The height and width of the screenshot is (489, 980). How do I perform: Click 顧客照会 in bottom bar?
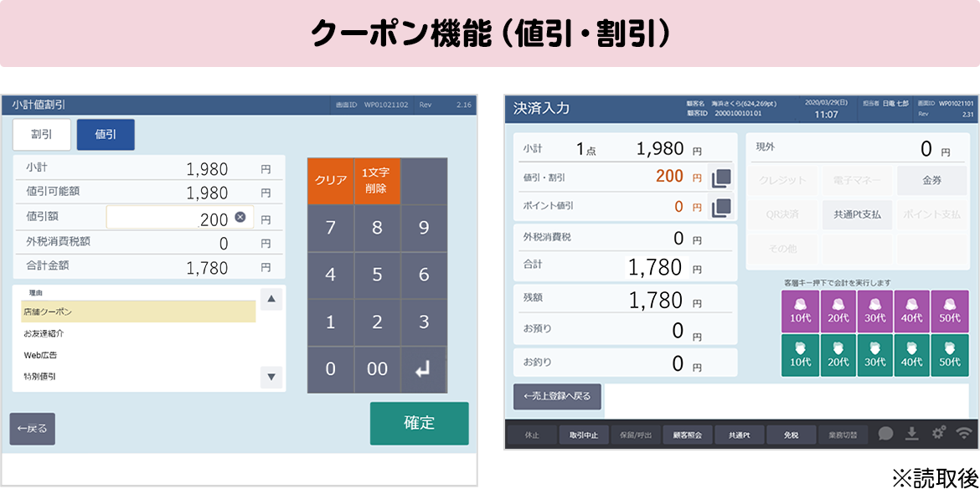pyautogui.click(x=687, y=434)
